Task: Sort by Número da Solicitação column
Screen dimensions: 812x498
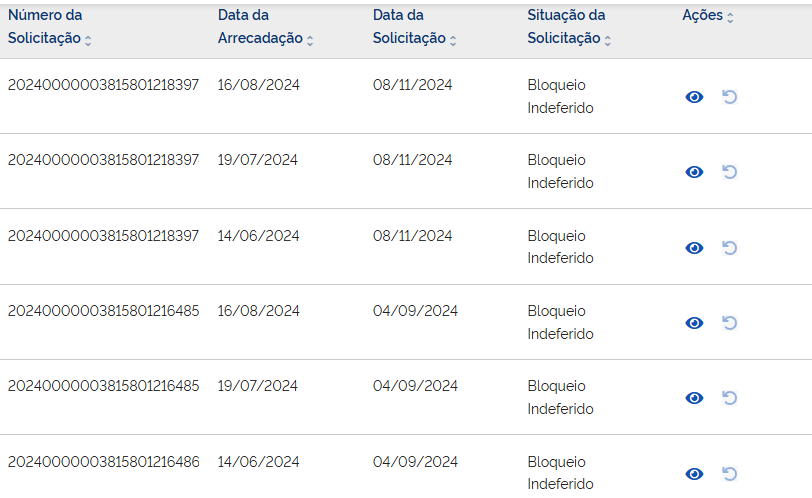Action: [x=88, y=41]
